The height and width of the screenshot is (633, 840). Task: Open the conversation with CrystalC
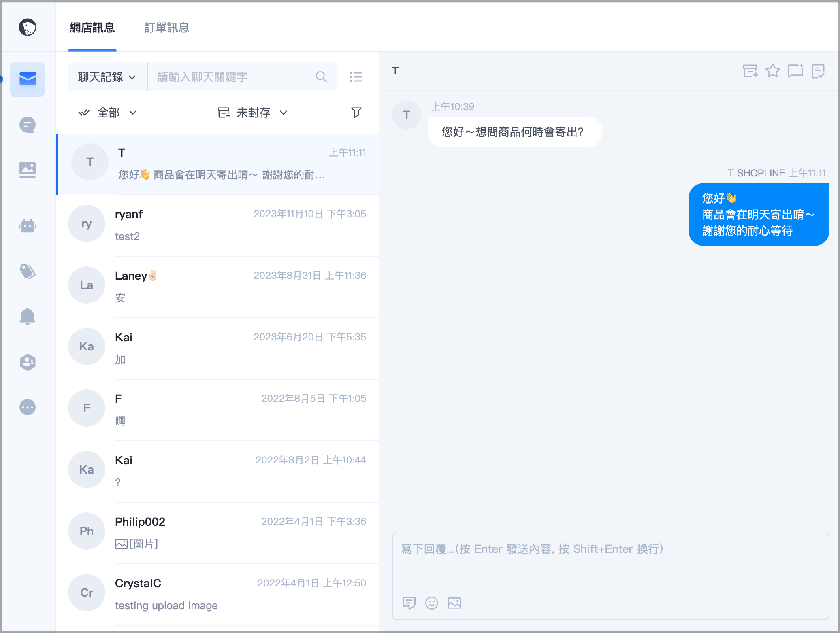218,595
